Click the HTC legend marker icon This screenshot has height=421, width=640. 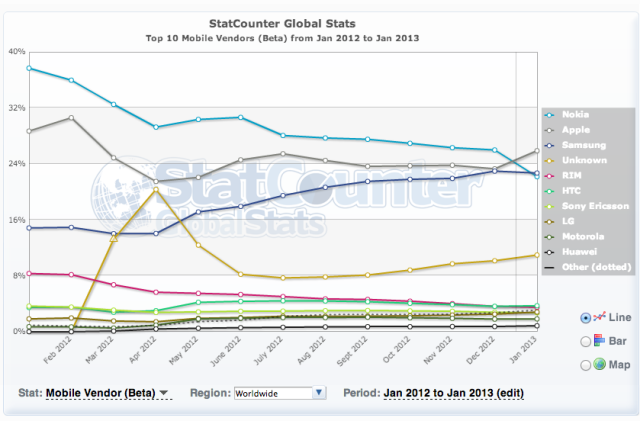(550, 191)
